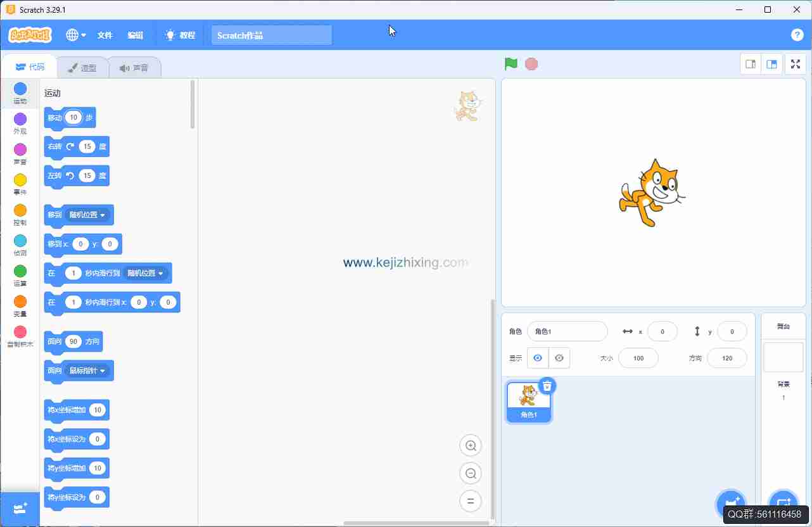Viewport: 812px width, 527px height.
Task: Open 随机位置 dropdown in 滑行到 block
Action: click(145, 273)
